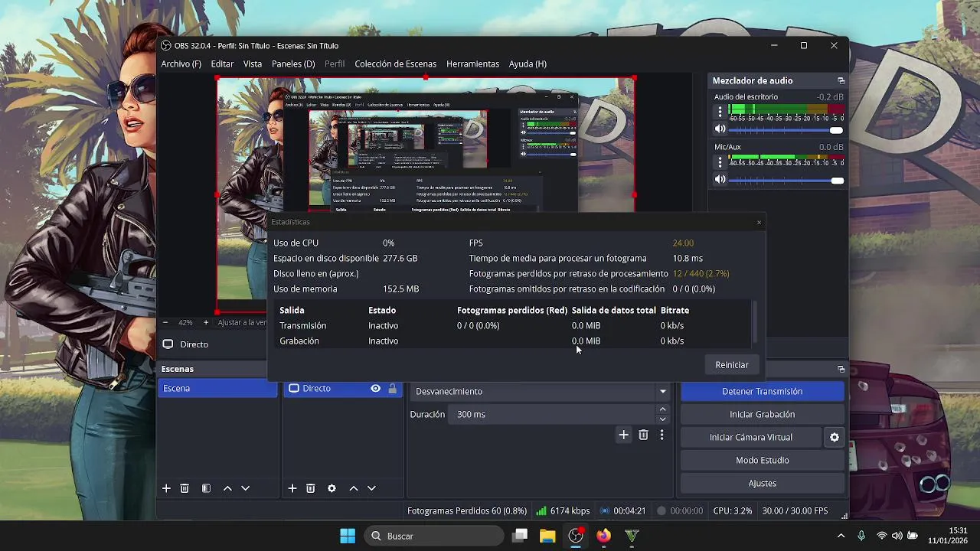
Task: Click the FPS value 24.00
Action: coord(683,243)
